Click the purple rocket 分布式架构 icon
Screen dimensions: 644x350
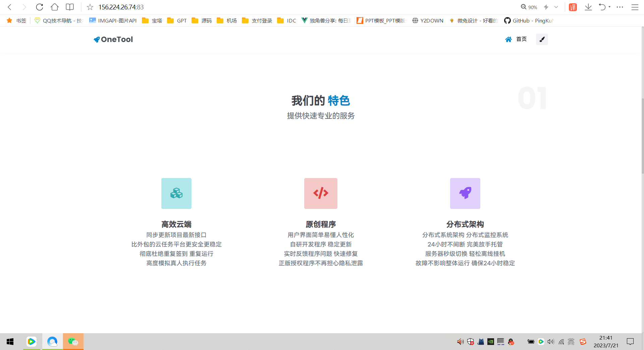(x=465, y=193)
